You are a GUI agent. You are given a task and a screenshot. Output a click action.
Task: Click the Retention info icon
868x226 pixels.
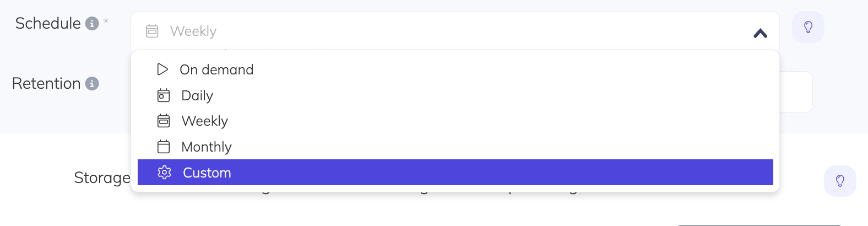point(92,84)
